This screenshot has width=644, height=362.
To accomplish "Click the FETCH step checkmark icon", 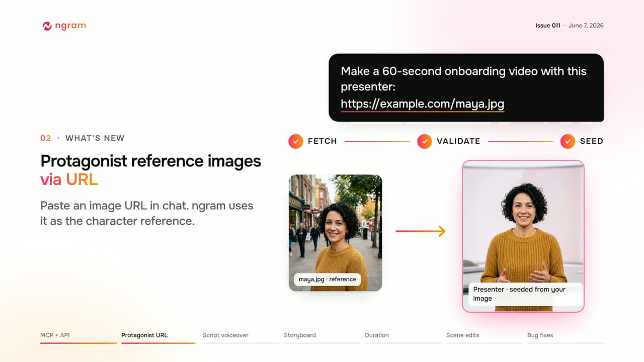I will [295, 141].
